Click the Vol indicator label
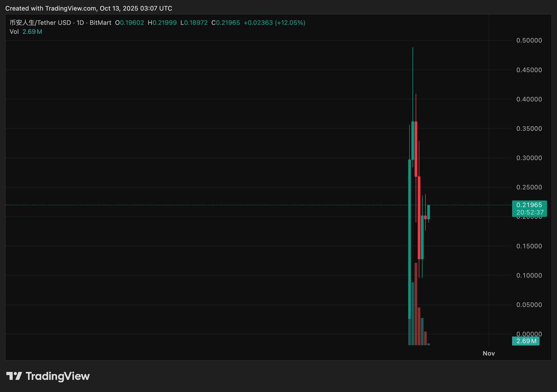Screen dimensions: 557x392 (14, 32)
